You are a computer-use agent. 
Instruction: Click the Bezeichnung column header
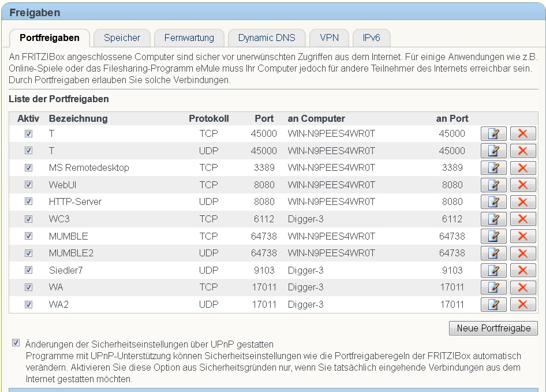[78, 118]
